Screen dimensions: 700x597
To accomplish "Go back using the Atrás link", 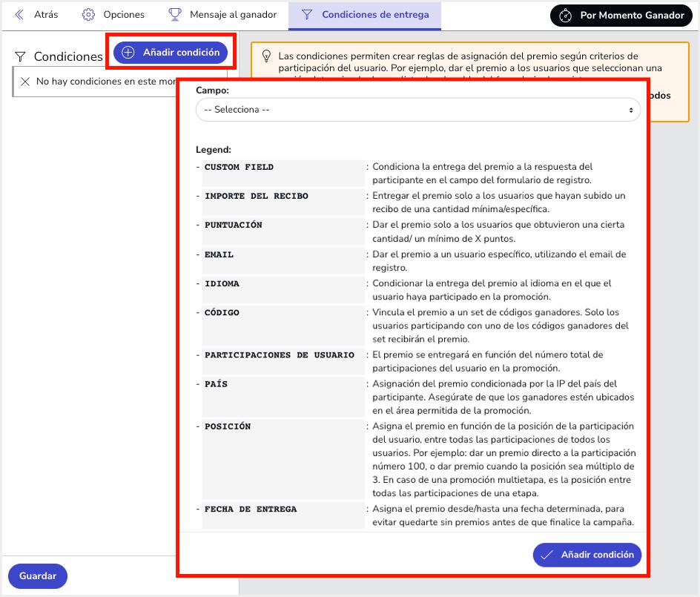I will (45, 15).
